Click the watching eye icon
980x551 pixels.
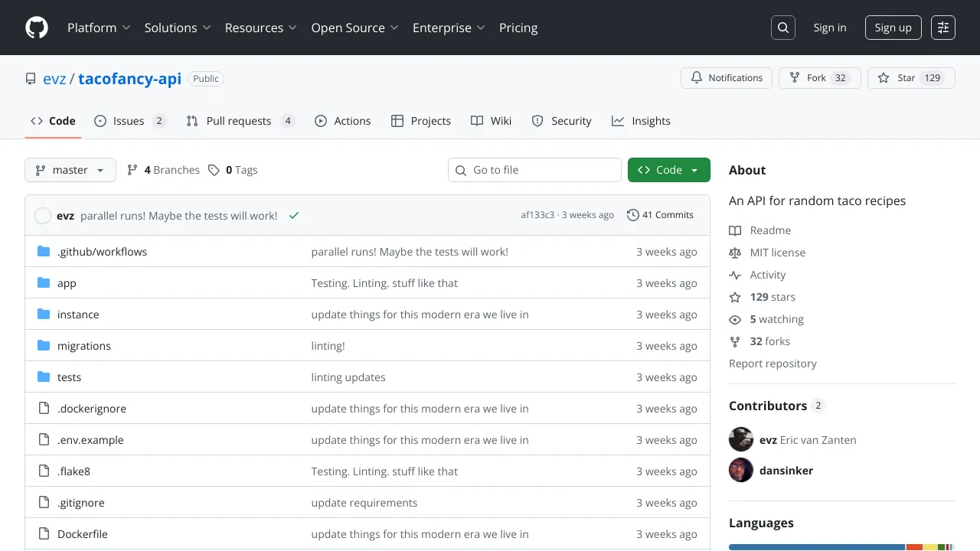coord(735,319)
